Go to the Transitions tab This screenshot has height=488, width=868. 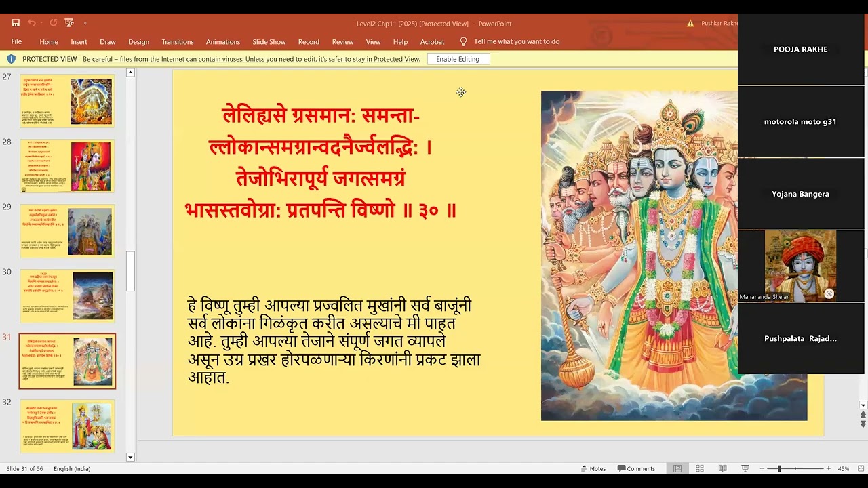point(178,42)
